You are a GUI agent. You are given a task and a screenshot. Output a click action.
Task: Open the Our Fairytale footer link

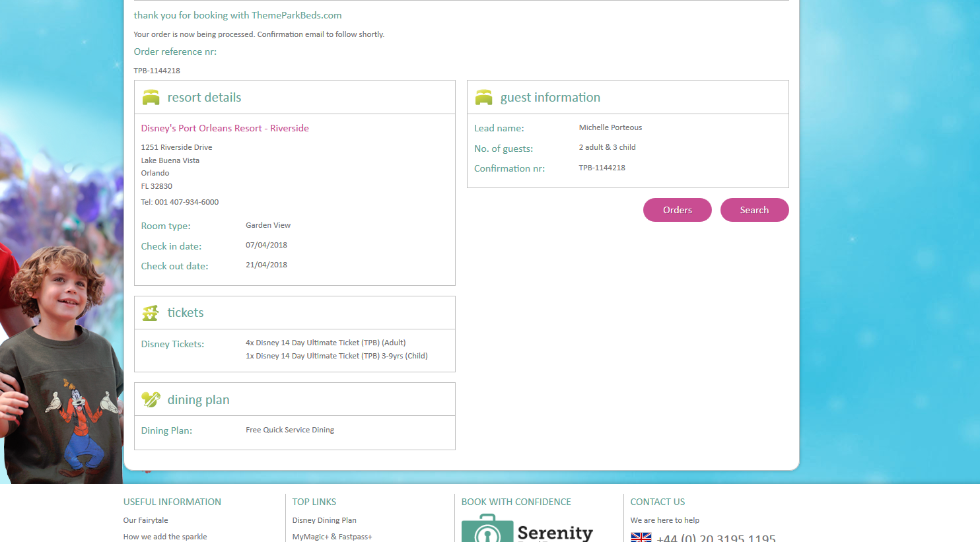click(x=145, y=520)
